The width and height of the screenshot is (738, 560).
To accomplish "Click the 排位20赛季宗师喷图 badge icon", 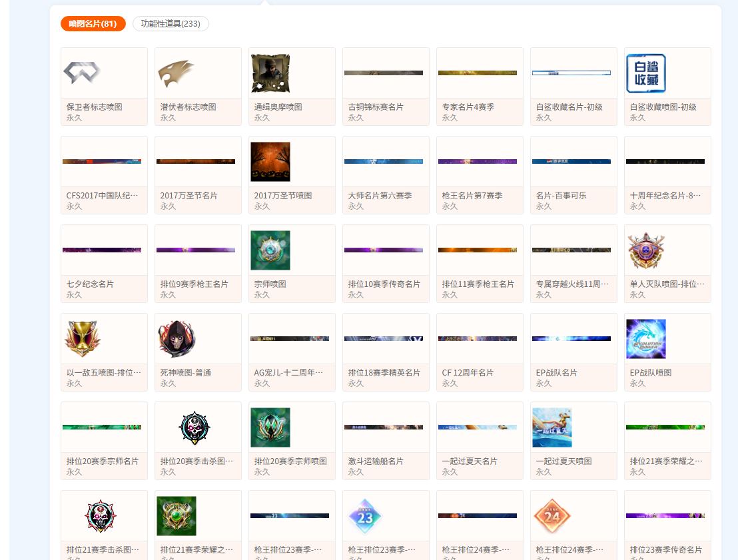I will point(270,427).
